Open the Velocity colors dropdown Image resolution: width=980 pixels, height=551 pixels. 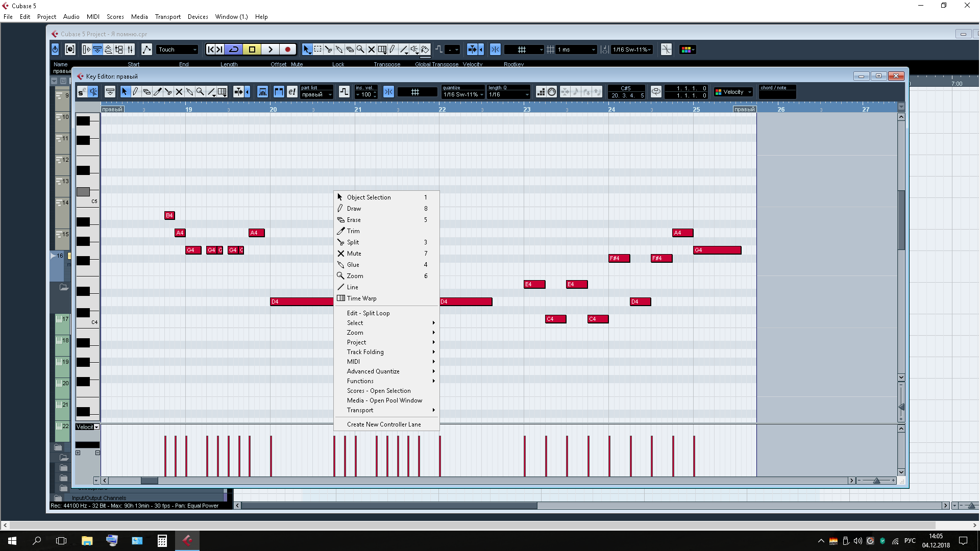(734, 92)
